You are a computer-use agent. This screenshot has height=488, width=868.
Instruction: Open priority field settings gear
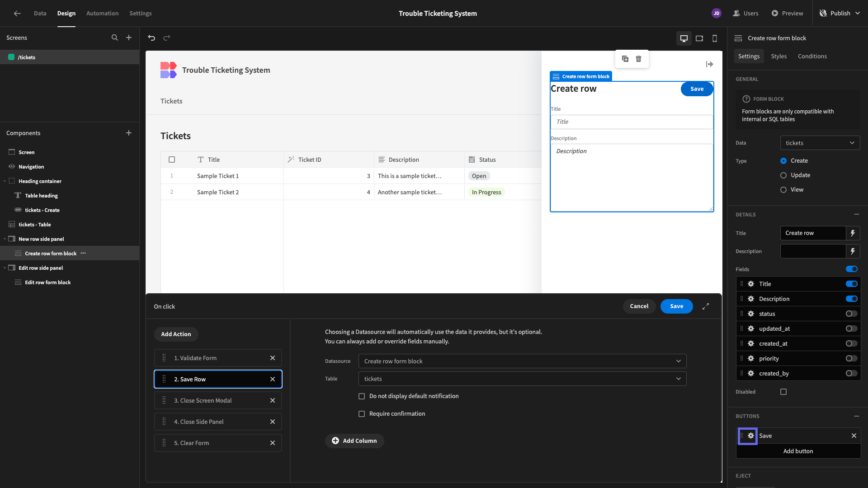point(751,359)
